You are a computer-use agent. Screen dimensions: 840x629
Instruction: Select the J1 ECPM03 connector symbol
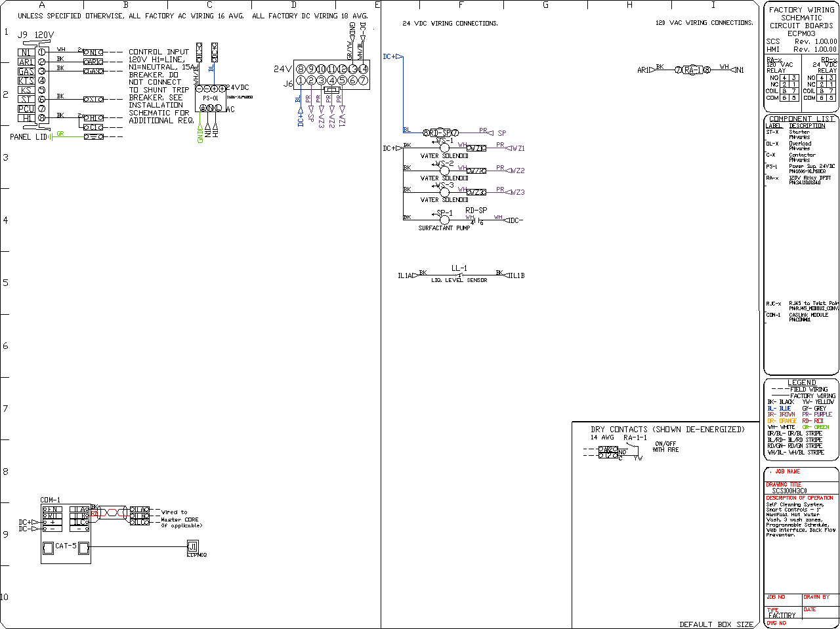click(x=192, y=546)
